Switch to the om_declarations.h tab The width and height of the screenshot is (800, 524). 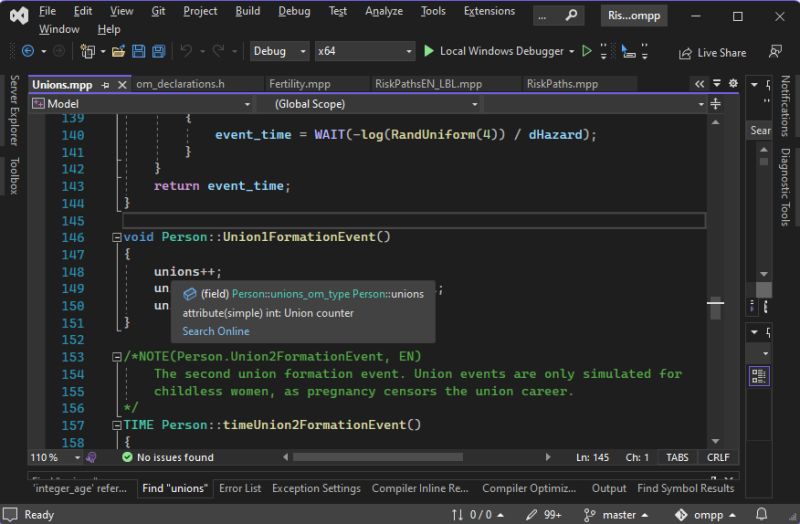[x=180, y=84]
